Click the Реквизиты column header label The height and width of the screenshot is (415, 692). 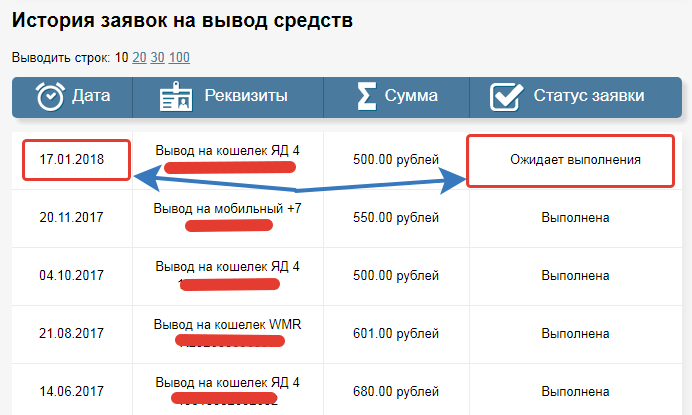[246, 95]
